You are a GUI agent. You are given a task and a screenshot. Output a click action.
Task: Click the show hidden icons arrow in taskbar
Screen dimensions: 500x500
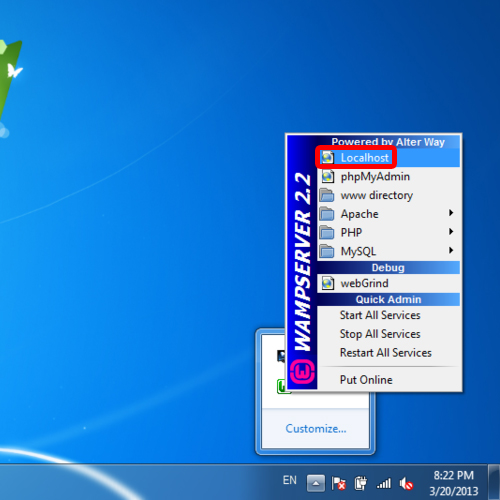point(316,483)
